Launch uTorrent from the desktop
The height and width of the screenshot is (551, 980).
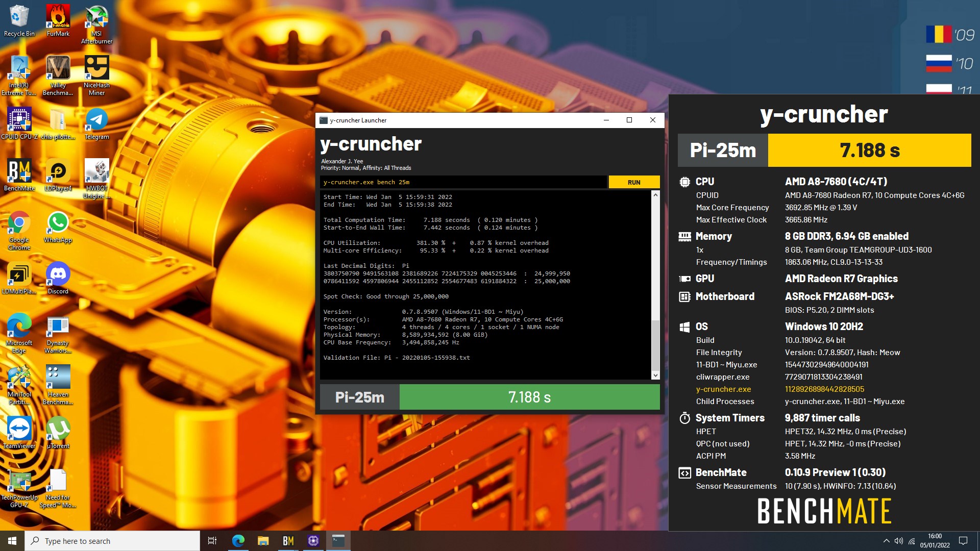coord(58,433)
